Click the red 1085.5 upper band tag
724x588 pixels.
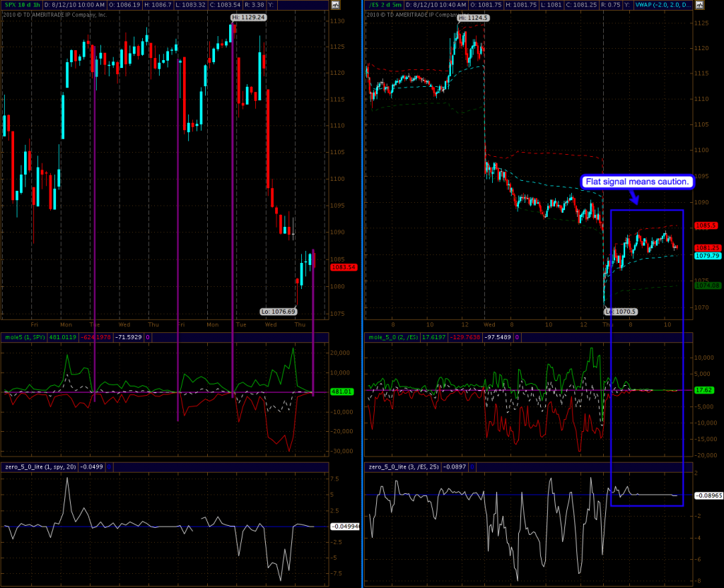click(x=706, y=225)
